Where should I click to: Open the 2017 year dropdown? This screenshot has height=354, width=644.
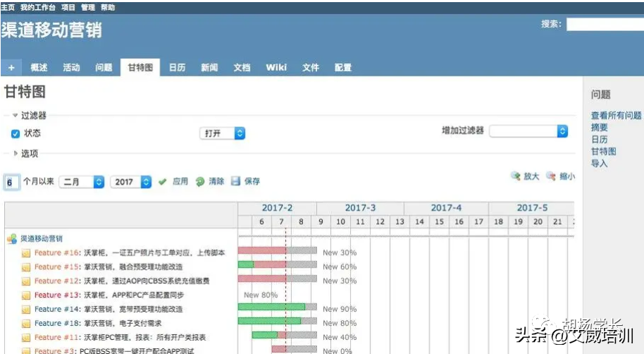click(x=130, y=182)
